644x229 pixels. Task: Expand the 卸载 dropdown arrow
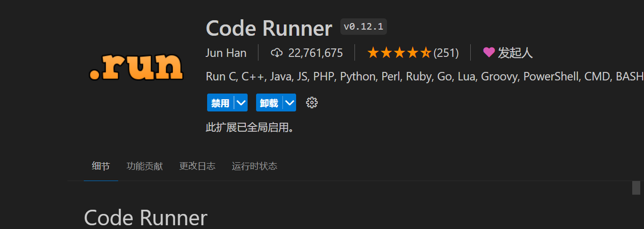coord(290,103)
